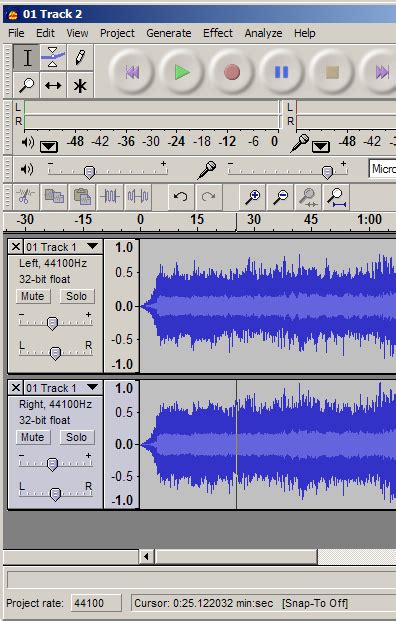Skip to start of track
Viewport: 396px width, 621px height.
[x=131, y=72]
